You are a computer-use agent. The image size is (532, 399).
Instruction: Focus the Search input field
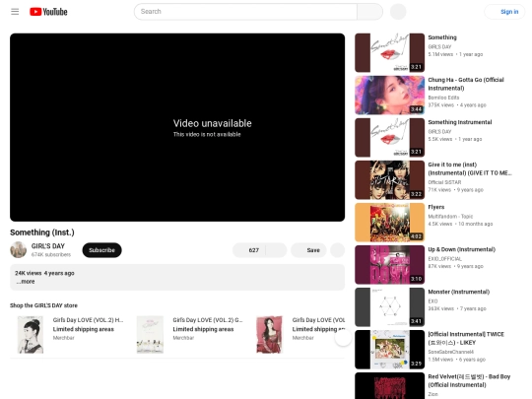coord(245,12)
